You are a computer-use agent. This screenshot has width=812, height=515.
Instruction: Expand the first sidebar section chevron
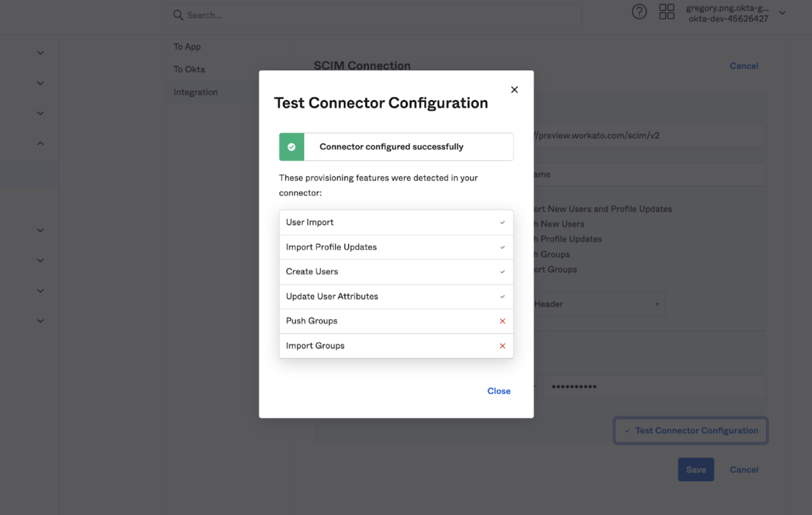click(40, 53)
